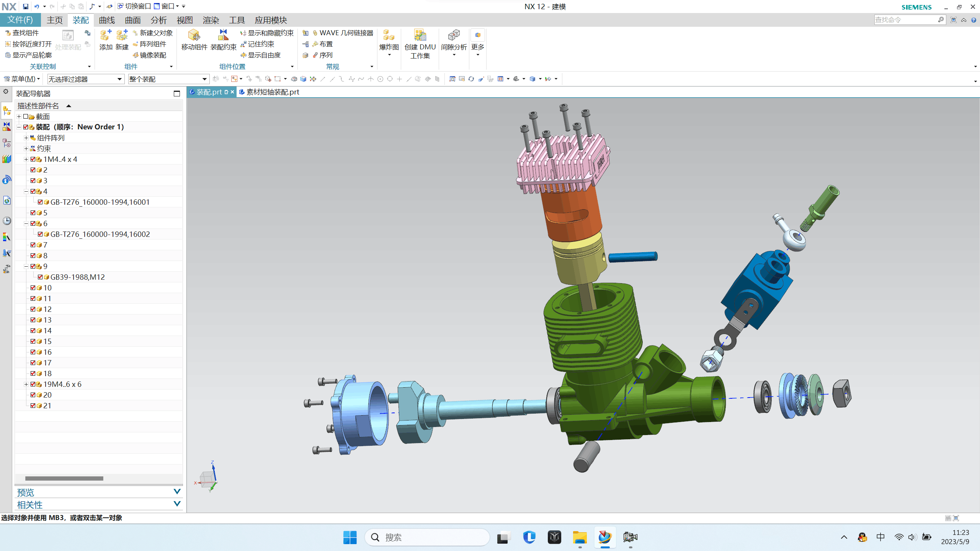This screenshot has height=551, width=980.
Task: Click the 切换窗口 switch window button
Action: [x=134, y=7]
